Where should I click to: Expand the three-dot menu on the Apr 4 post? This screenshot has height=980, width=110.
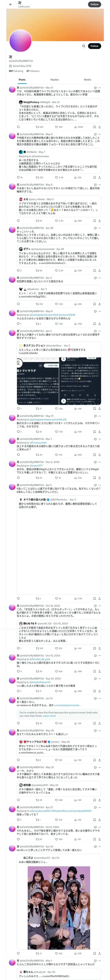point(99,278)
